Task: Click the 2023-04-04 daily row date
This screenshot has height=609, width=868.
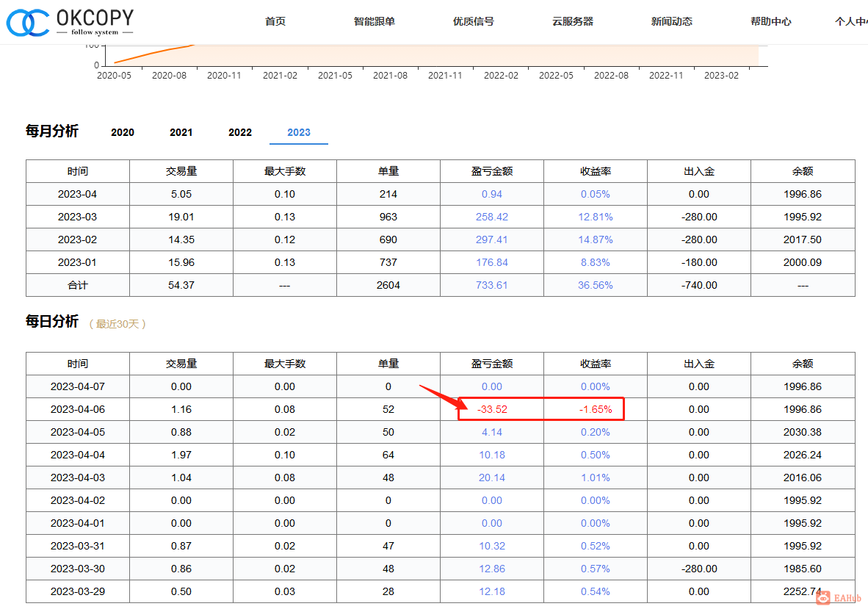Action: tap(78, 455)
